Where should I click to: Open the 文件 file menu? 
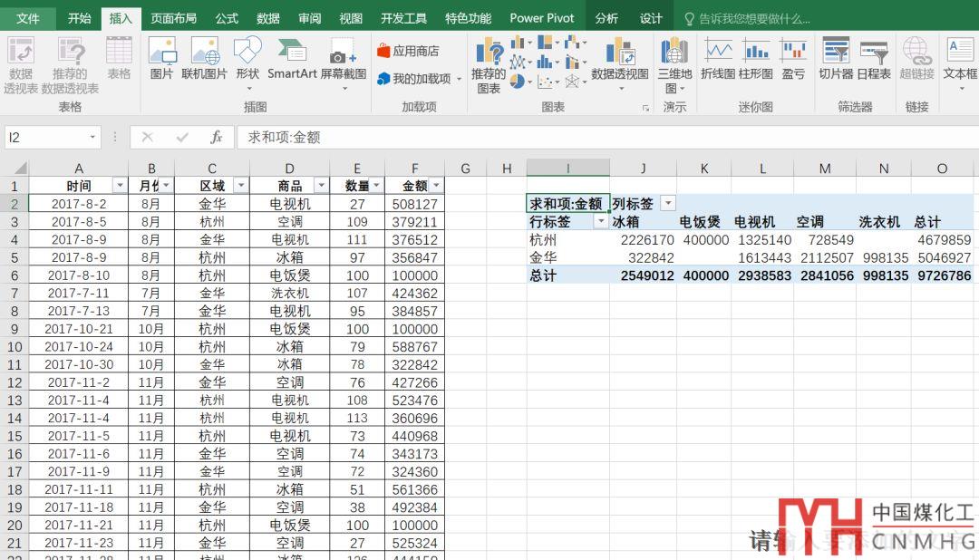click(x=28, y=18)
